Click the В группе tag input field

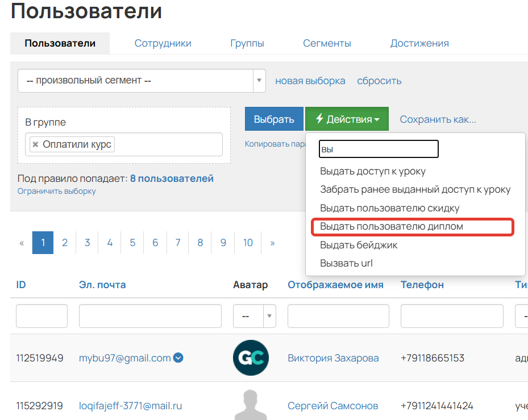point(124,144)
